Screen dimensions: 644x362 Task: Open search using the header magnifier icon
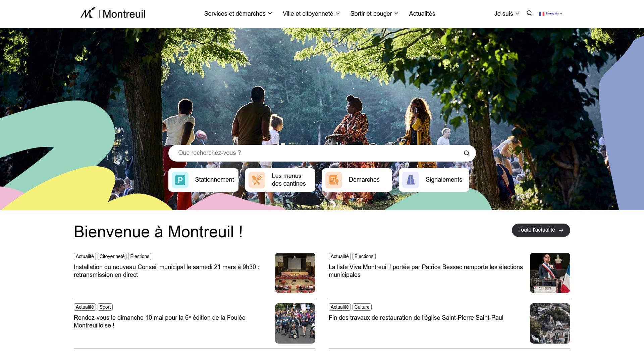coord(529,13)
